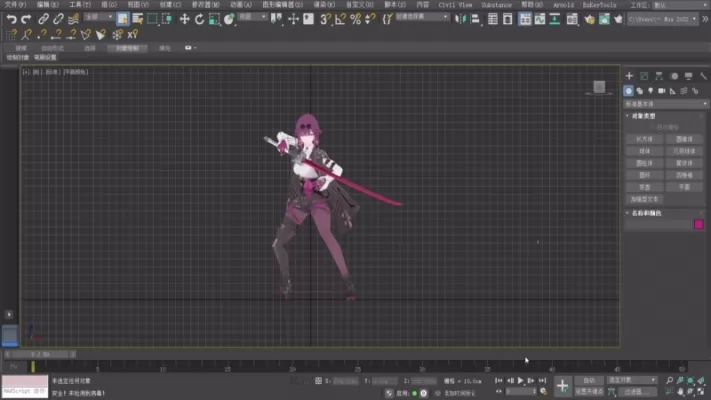Click the Render Production teapot icon
The image size is (711, 400).
pos(618,19)
